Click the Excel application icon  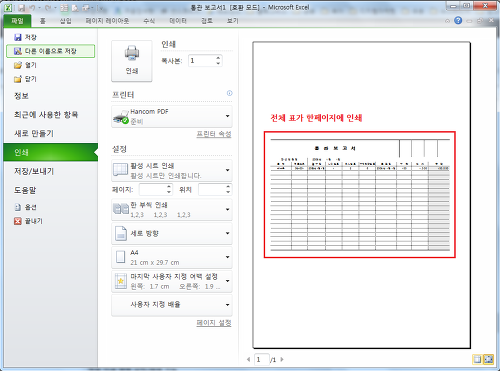pos(8,7)
